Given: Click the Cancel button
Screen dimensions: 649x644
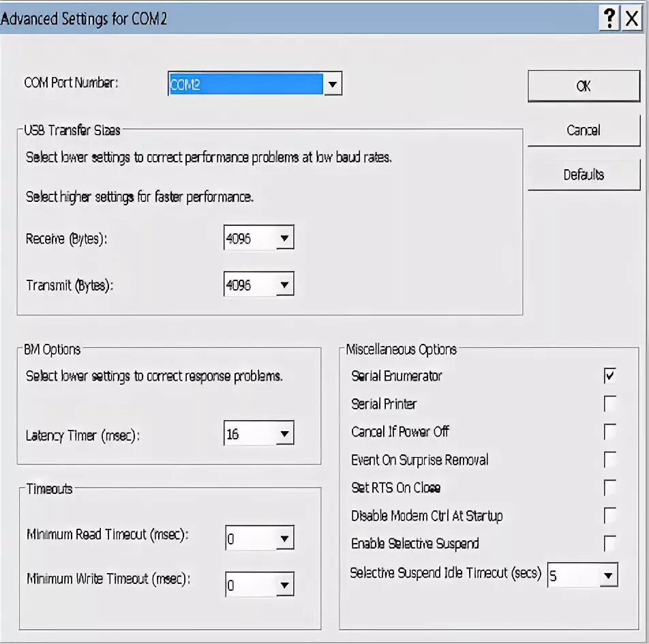Looking at the screenshot, I should (x=584, y=130).
